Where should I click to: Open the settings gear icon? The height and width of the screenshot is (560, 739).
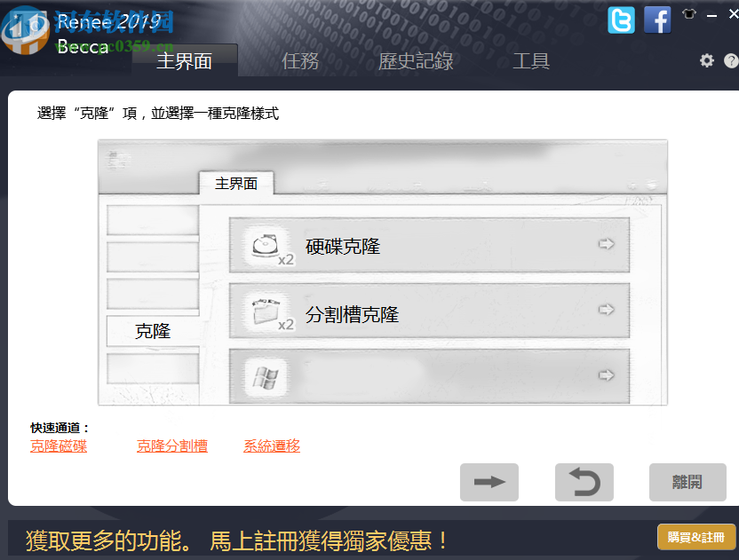(706, 60)
